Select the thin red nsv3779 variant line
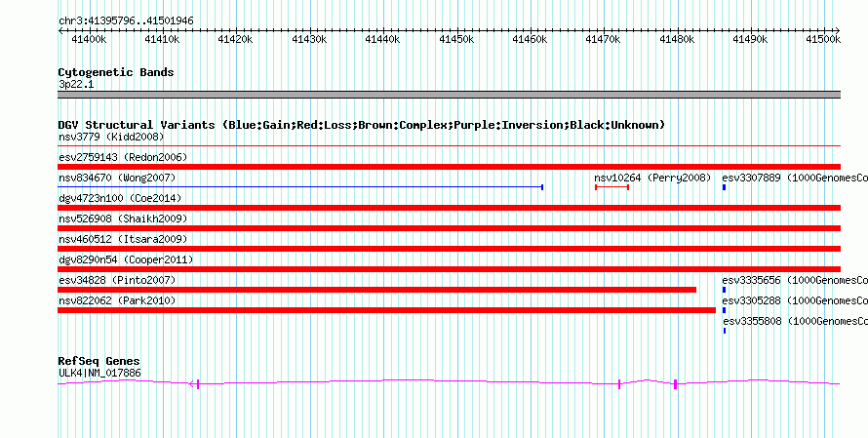The image size is (868, 438). pos(449,145)
